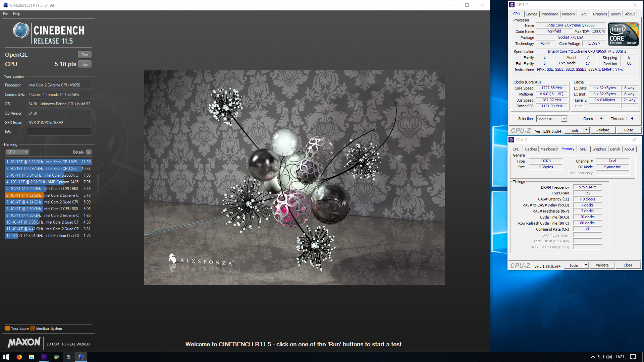Run the OpenGL benchmark test

point(85,55)
